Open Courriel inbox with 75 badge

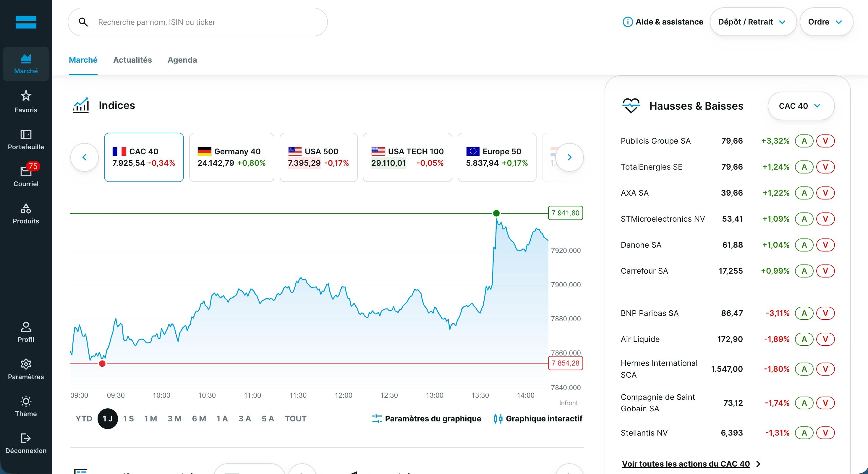tap(26, 171)
